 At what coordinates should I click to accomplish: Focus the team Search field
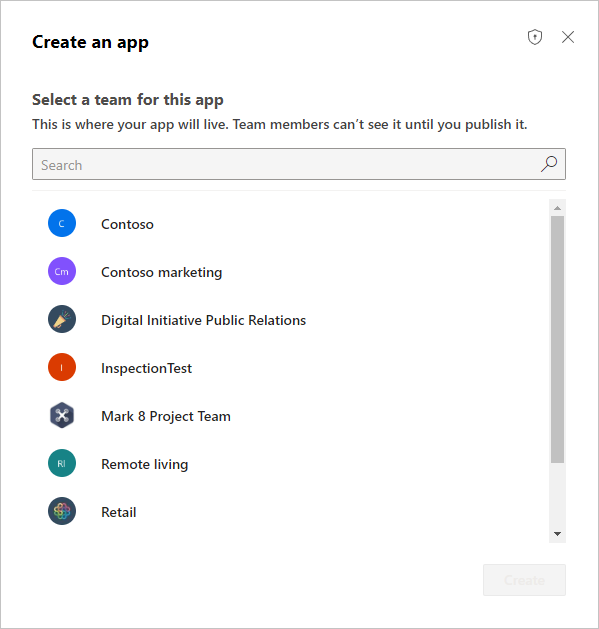(299, 164)
